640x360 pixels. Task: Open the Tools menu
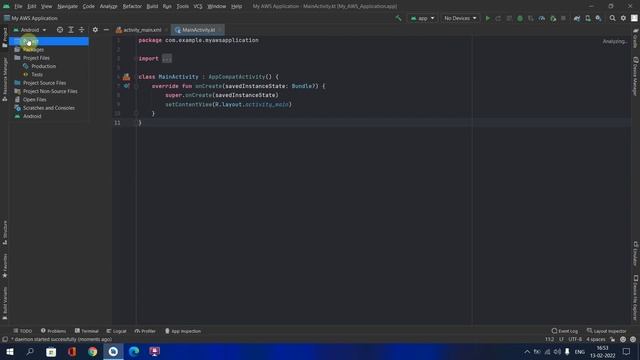tap(182, 6)
